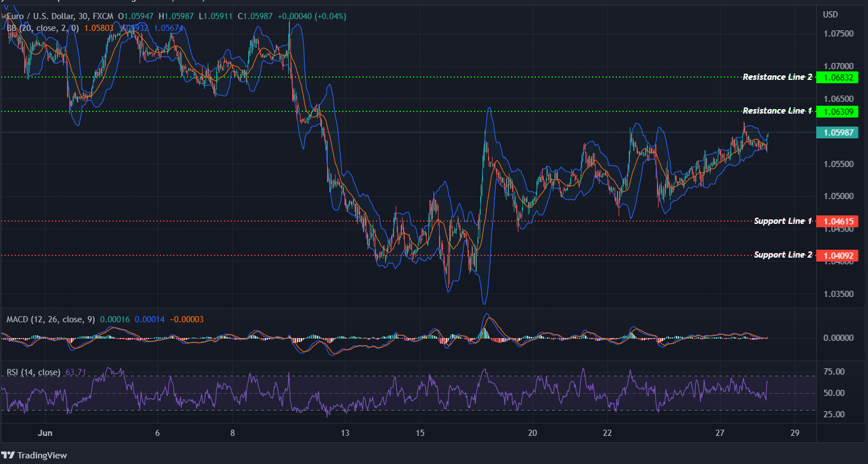Click the Resistance Line 1 price tag 1.06309
The image size is (868, 464).
point(837,111)
